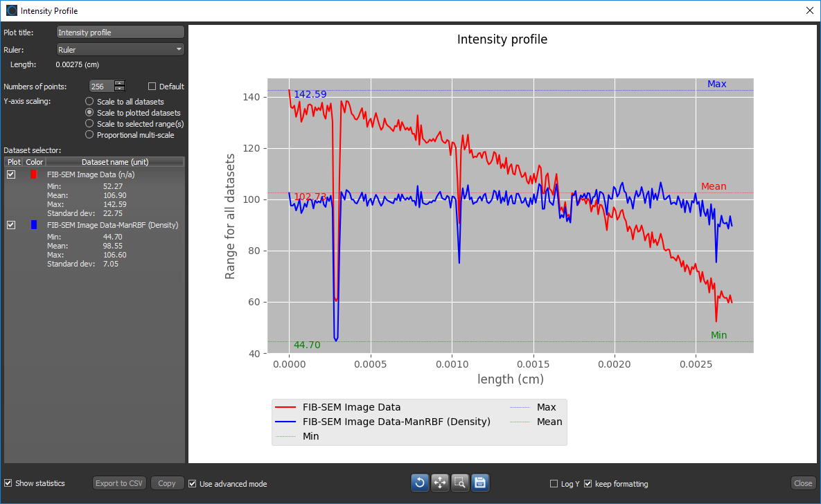Viewport: 821px width, 504px height.
Task: Enable the Log Y option
Action: pos(552,483)
